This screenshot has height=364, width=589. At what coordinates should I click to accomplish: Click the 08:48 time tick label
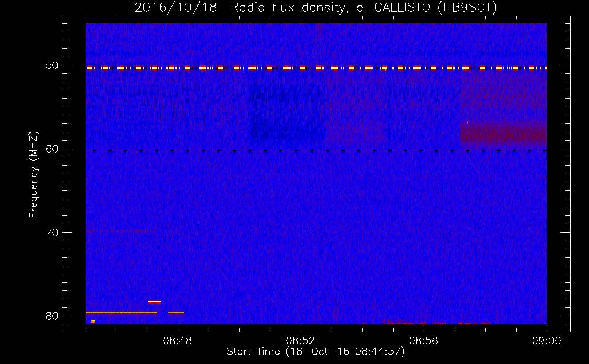click(178, 341)
